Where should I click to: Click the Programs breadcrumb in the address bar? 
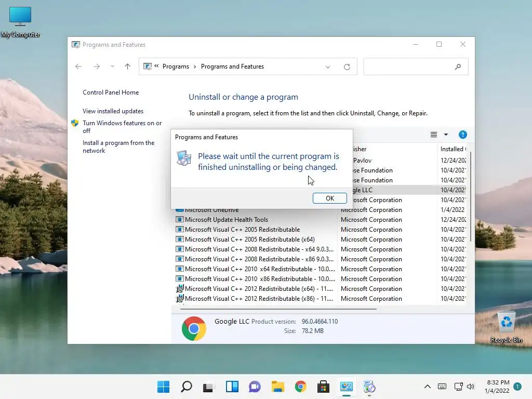176,66
